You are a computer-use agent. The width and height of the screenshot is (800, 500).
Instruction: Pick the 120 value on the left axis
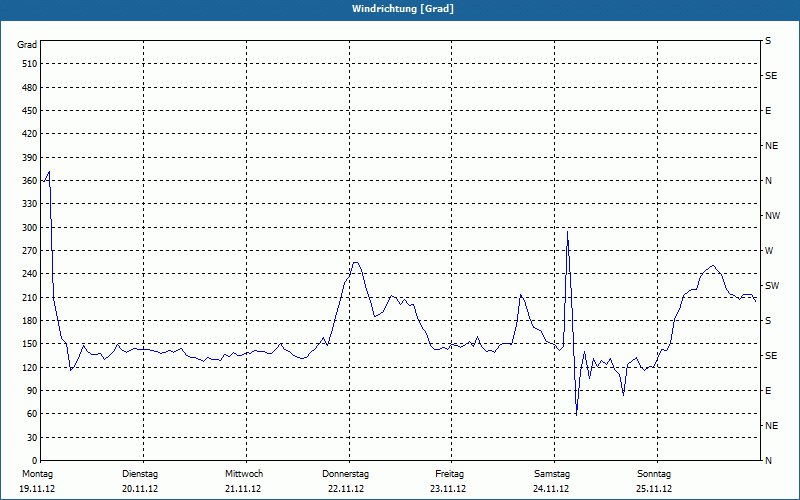tap(30, 367)
